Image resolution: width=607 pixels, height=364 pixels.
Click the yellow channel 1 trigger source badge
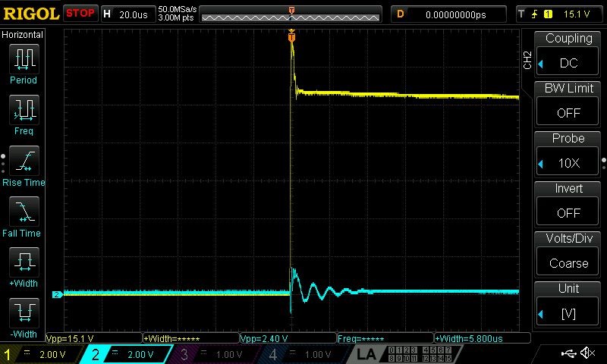coord(548,14)
